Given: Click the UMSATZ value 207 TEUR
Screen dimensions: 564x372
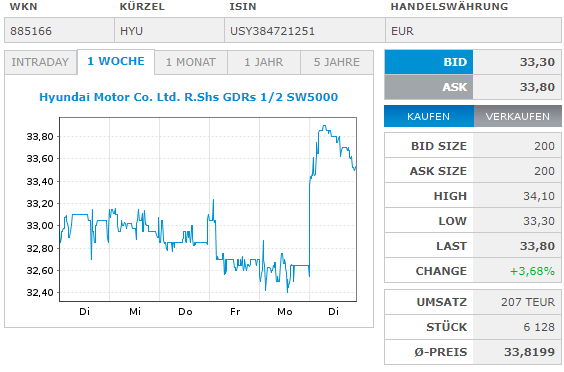Looking at the screenshot, I should click(x=528, y=302).
